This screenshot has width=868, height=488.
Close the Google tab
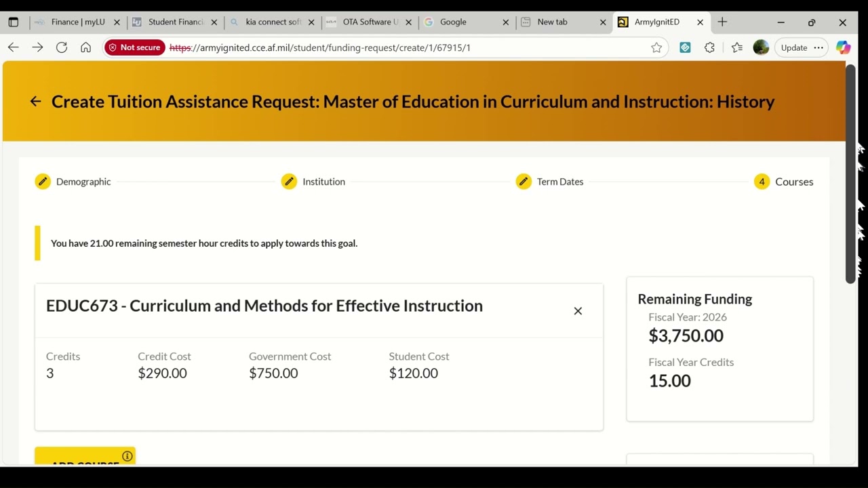pos(506,22)
